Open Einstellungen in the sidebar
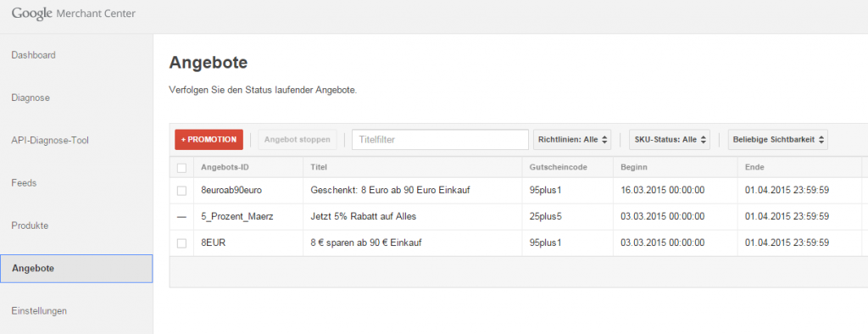This screenshot has height=334, width=868. [x=39, y=311]
